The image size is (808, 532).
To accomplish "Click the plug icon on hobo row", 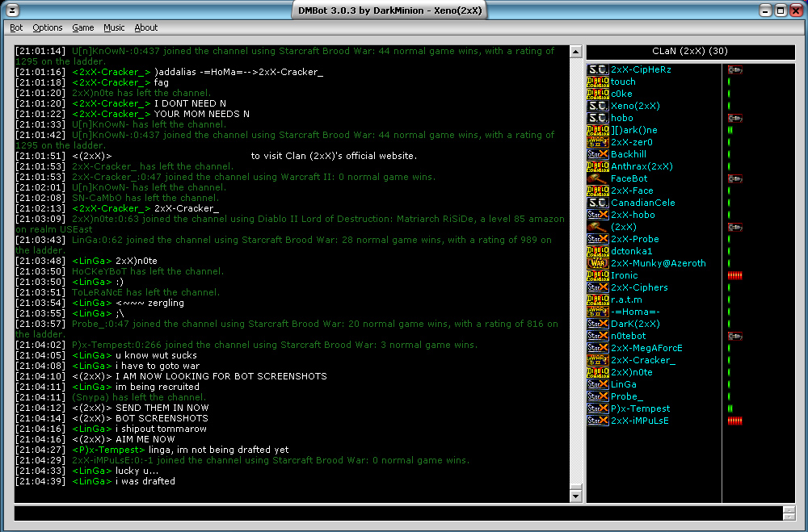I will point(734,118).
